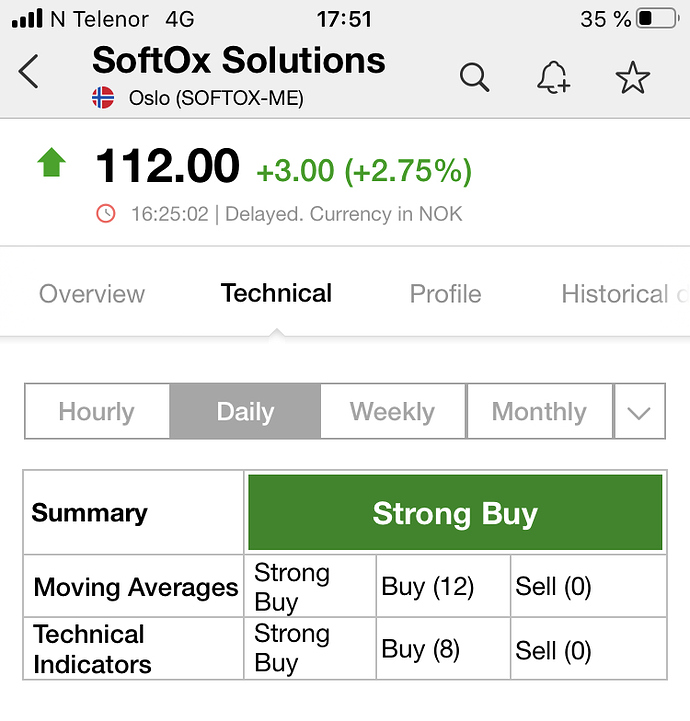The height and width of the screenshot is (721, 690).
Task: Switch to the Overview tab
Action: point(92,294)
